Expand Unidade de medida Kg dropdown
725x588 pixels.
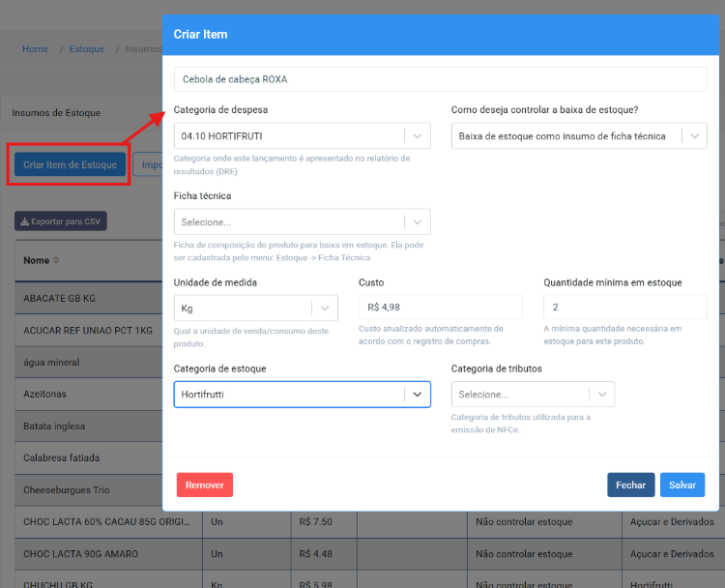(325, 309)
